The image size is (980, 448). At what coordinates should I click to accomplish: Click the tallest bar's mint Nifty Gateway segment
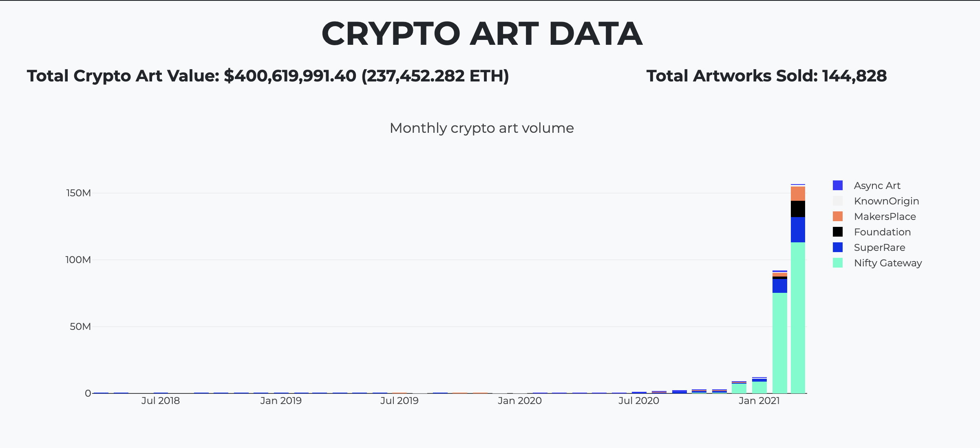[798, 318]
